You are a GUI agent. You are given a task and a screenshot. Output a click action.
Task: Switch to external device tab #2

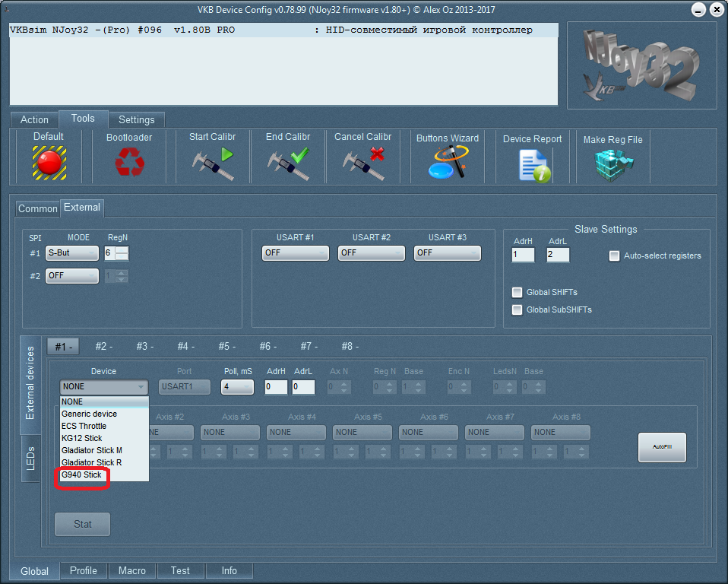104,347
